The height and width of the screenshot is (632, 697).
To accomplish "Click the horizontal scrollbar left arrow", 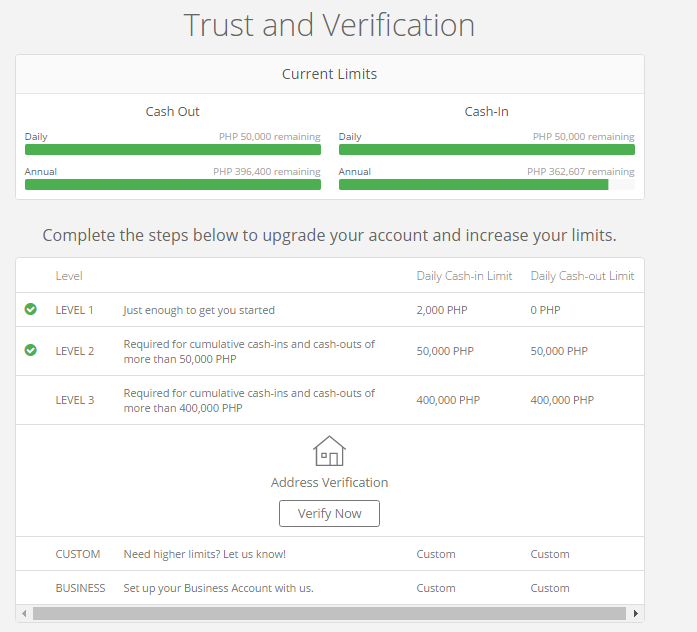I will pos(23,613).
